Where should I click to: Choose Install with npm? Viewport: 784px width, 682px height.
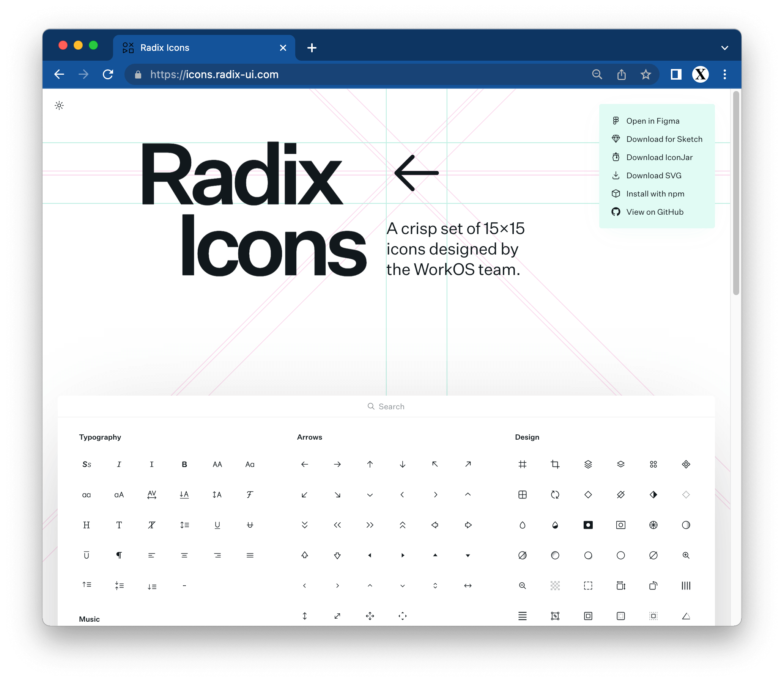(x=649, y=194)
